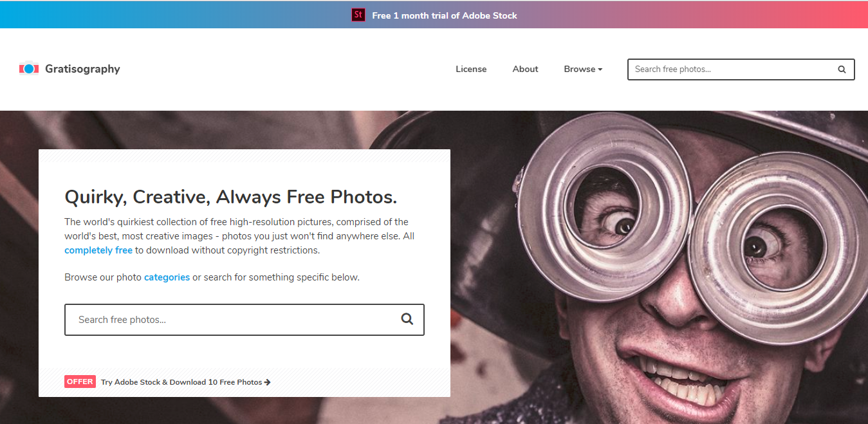Open the photo 'categories' link
Screen dimensions: 868x424
(x=167, y=277)
